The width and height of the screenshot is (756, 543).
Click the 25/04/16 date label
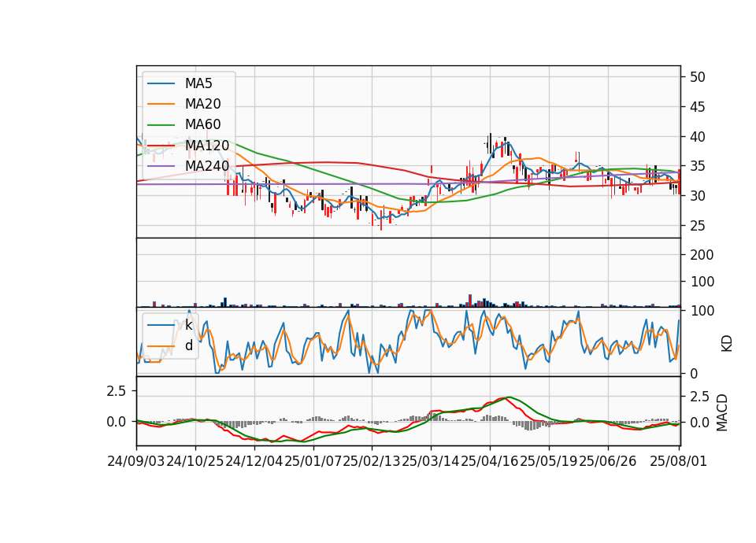(x=490, y=462)
